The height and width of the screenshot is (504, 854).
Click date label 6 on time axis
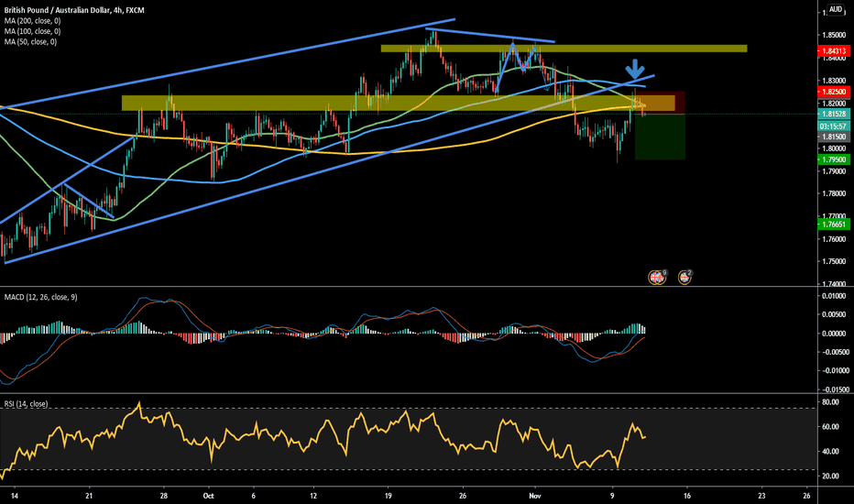click(253, 496)
